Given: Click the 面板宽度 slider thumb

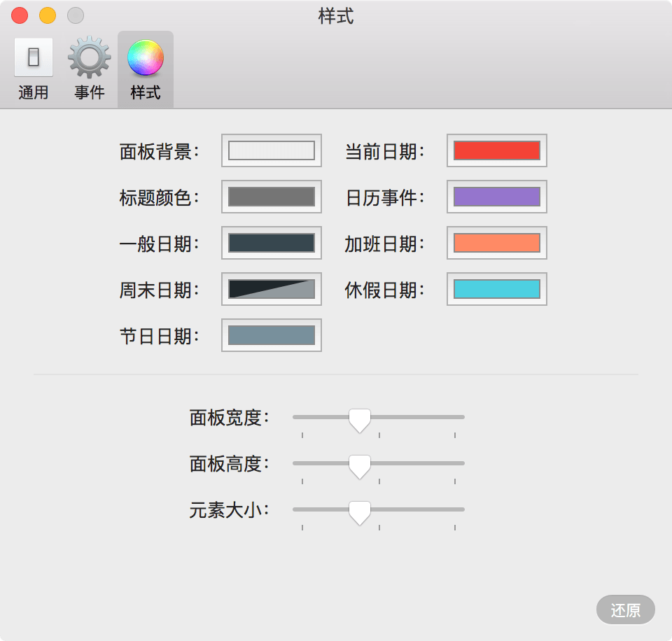Looking at the screenshot, I should pyautogui.click(x=360, y=421).
